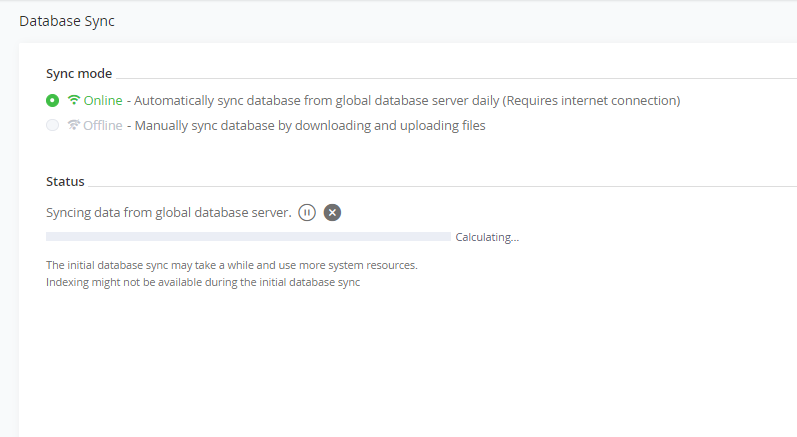Click the Database Sync page title
The height and width of the screenshot is (437, 797).
click(67, 21)
